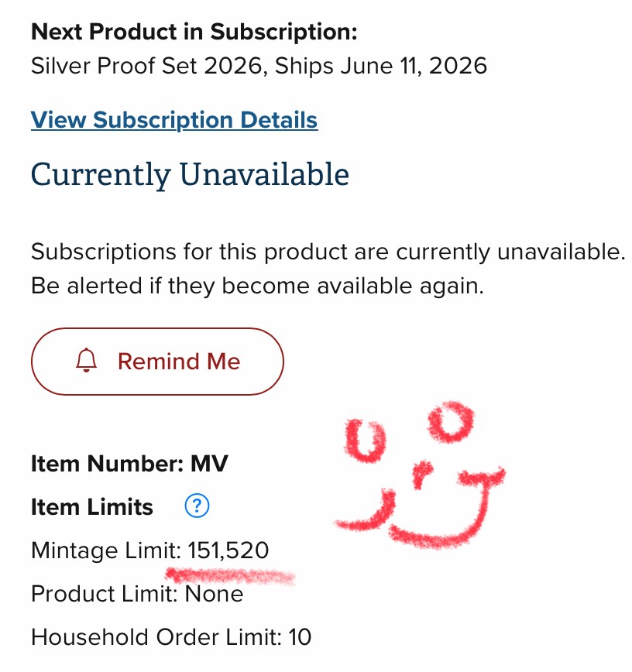632x672 pixels.
Task: Click the 151,520 mintage value
Action: (x=229, y=550)
